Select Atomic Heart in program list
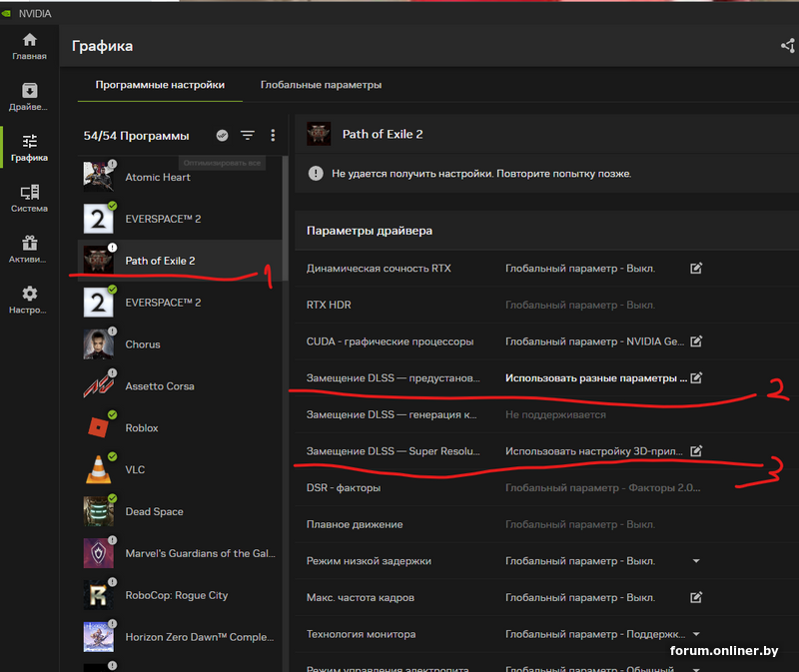This screenshot has height=672, width=799. pyautogui.click(x=180, y=178)
